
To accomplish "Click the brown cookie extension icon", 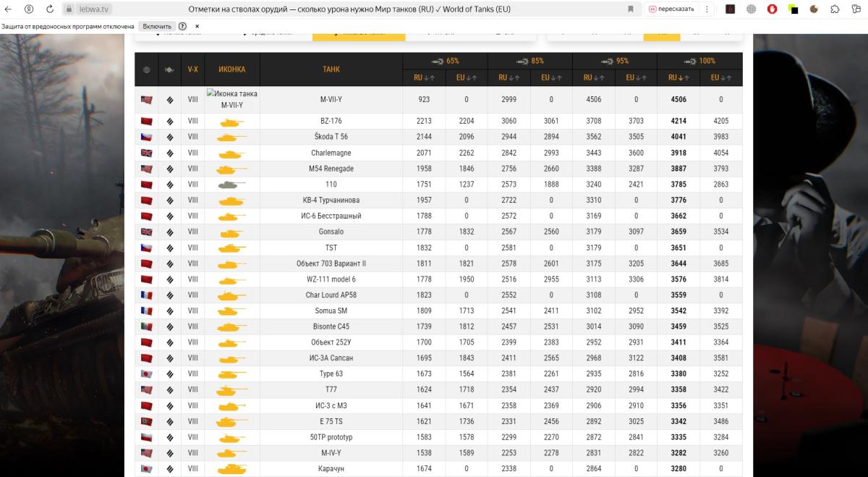I will [x=814, y=9].
